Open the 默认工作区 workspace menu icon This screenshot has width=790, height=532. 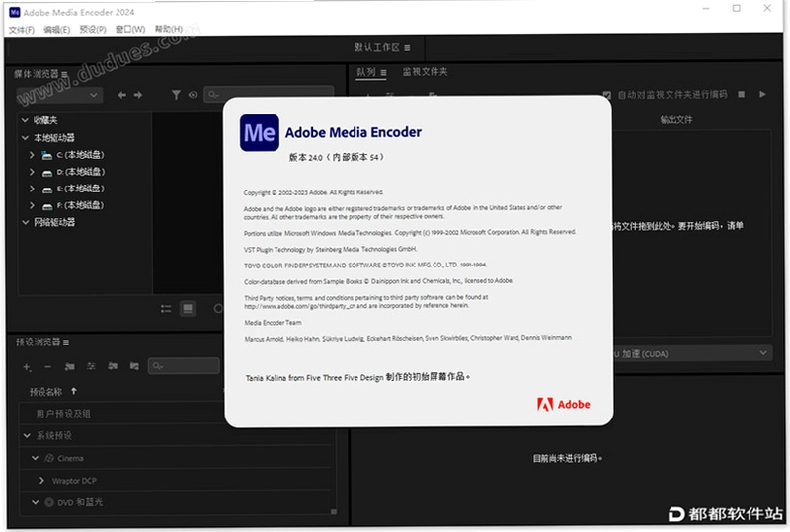pos(407,48)
